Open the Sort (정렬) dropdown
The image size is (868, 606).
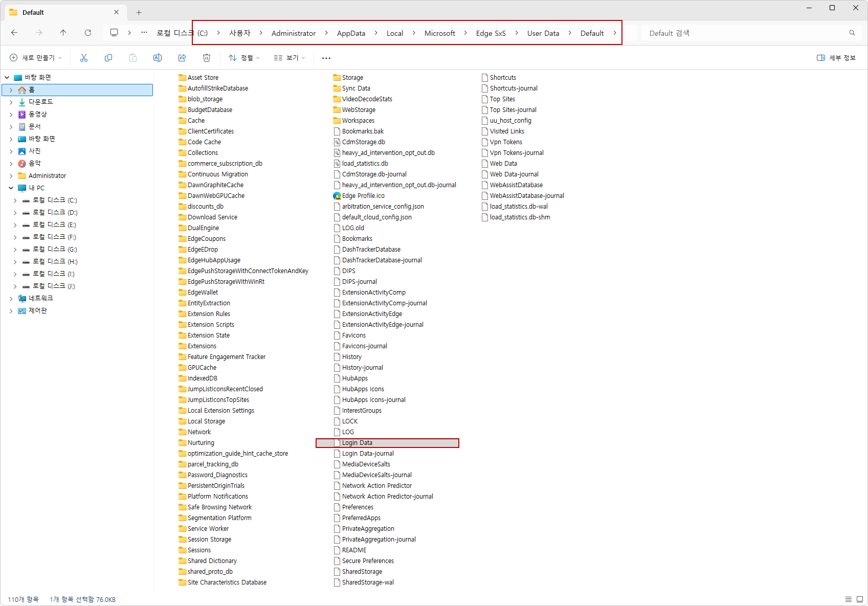[x=244, y=58]
